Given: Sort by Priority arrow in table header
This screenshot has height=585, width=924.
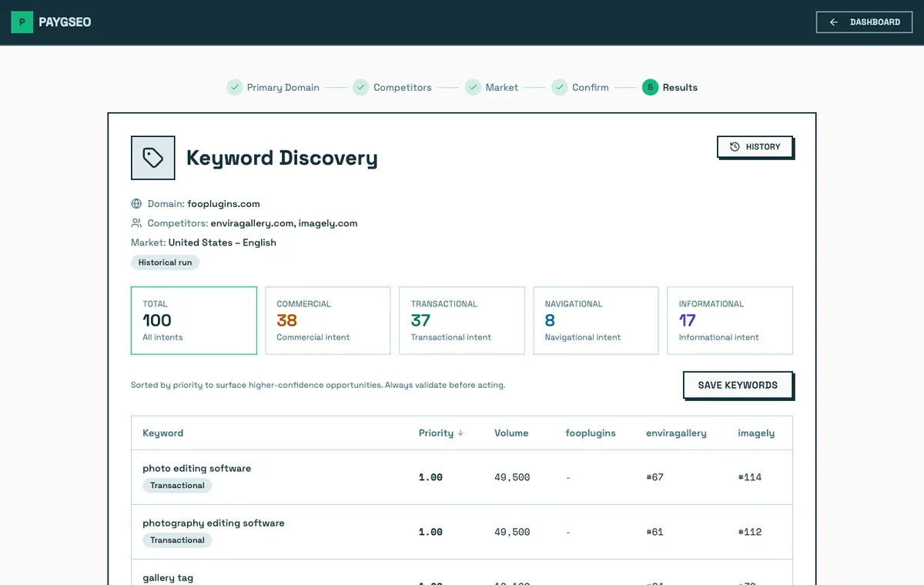Looking at the screenshot, I should point(460,433).
